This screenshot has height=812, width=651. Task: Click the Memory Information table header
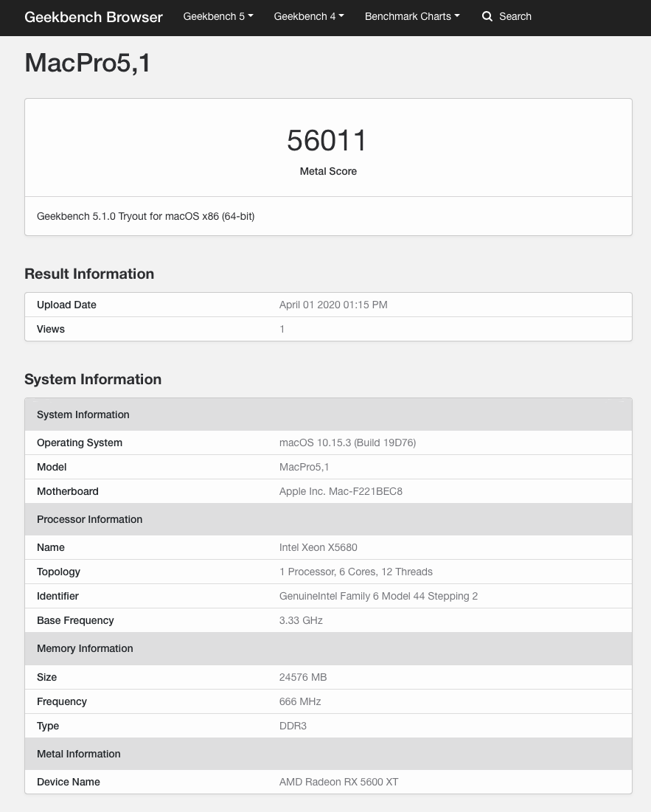point(328,649)
